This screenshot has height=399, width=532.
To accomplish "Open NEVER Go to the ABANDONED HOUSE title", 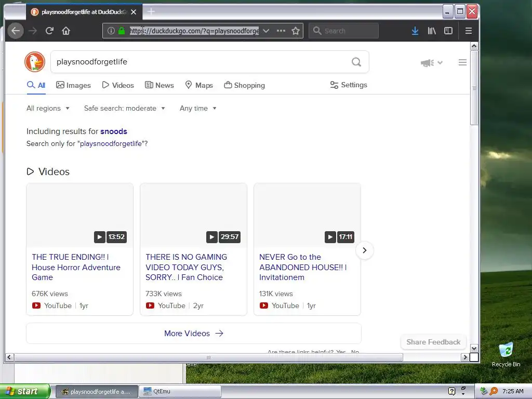I will [x=303, y=267].
